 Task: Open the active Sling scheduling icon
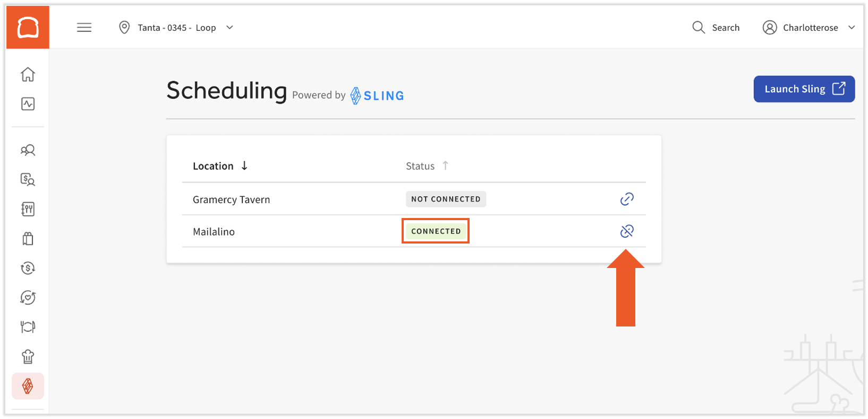click(28, 386)
